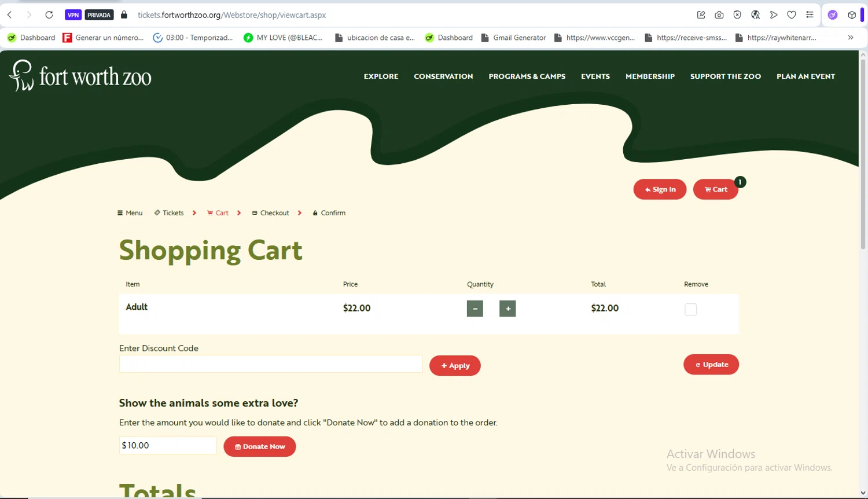This screenshot has width=868, height=499.
Task: Show more bookmarks with double chevron
Action: [851, 38]
